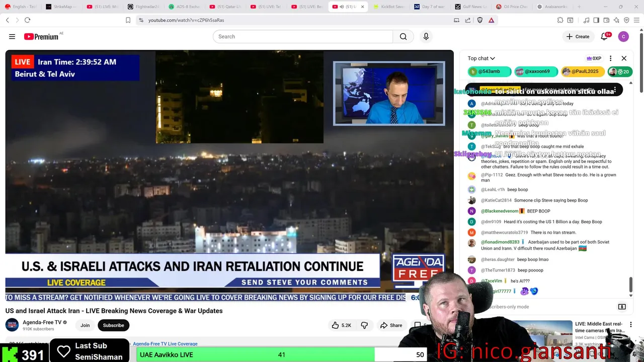Viewport: 644px width, 362px height.
Task: Open Brave Shields lion icon
Action: [480, 20]
